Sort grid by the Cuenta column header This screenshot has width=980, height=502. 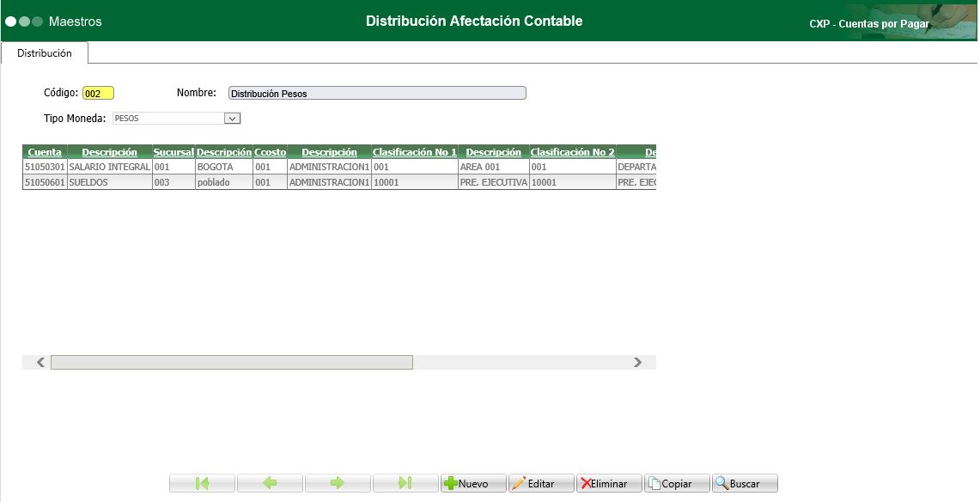pos(43,151)
